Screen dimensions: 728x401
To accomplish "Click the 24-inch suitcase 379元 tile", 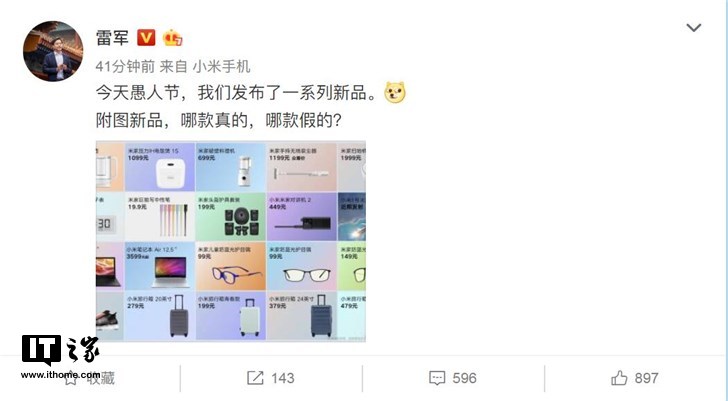I will tap(302, 316).
